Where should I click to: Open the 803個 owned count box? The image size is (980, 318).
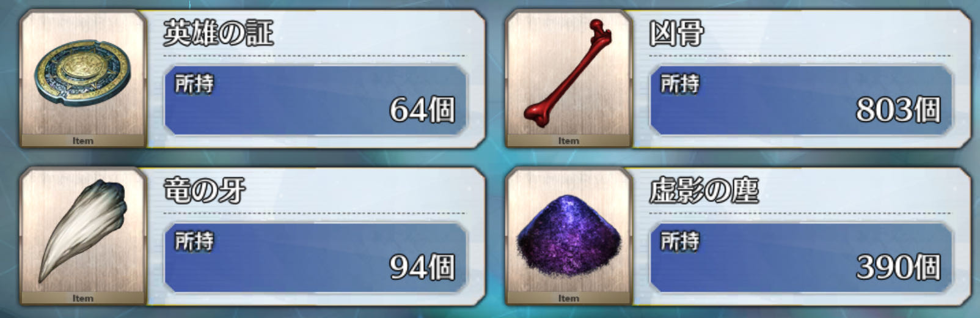tap(801, 100)
